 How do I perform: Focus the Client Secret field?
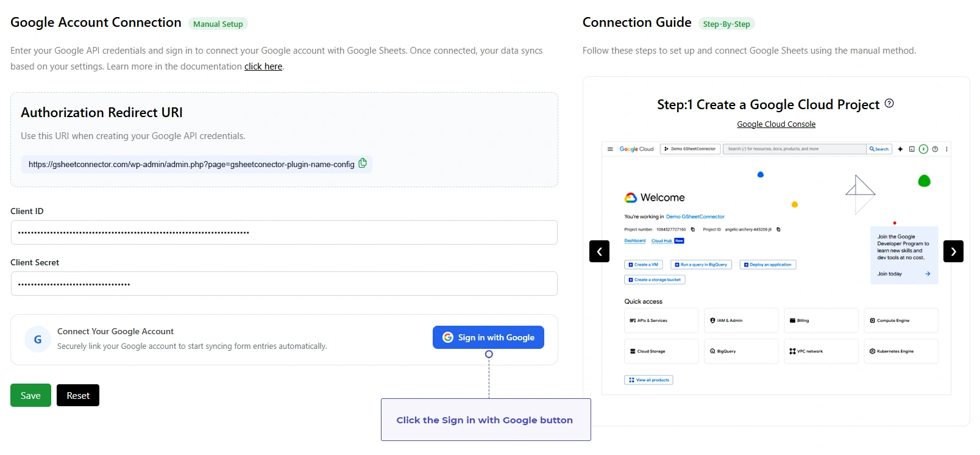284,284
